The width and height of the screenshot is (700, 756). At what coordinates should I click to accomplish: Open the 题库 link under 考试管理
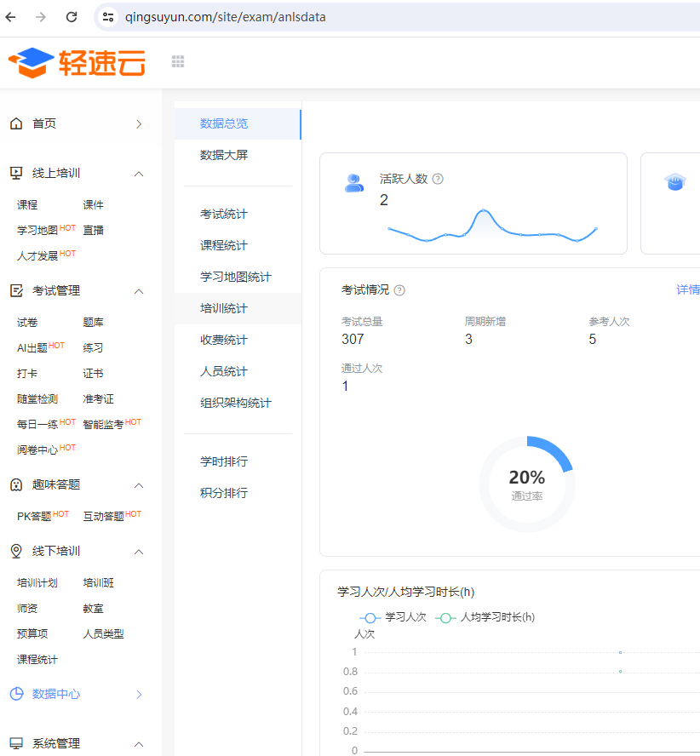pos(94,323)
